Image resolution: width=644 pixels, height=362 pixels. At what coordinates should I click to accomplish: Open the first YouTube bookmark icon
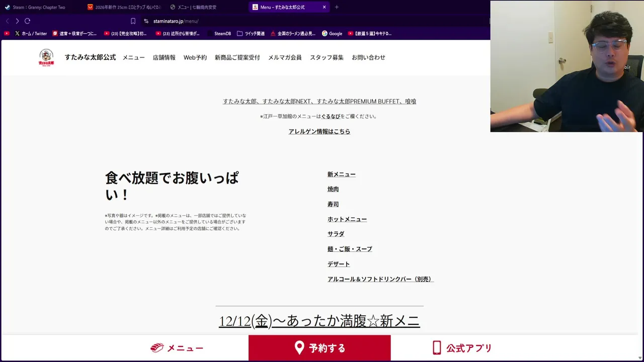click(7, 34)
